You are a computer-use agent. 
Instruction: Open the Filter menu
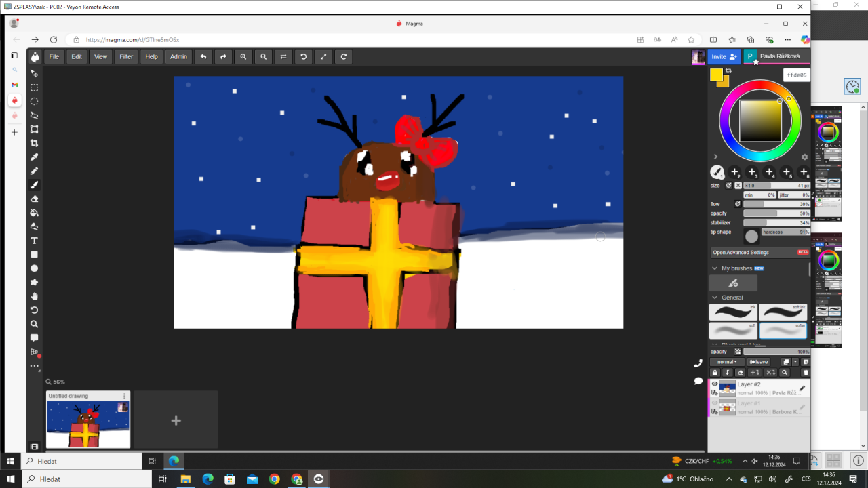[126, 57]
